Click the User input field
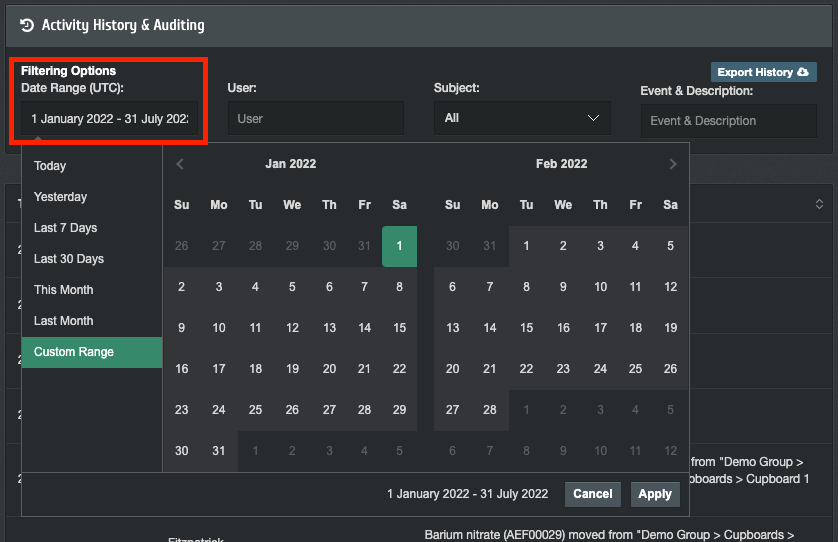The image size is (838, 542). point(316,119)
